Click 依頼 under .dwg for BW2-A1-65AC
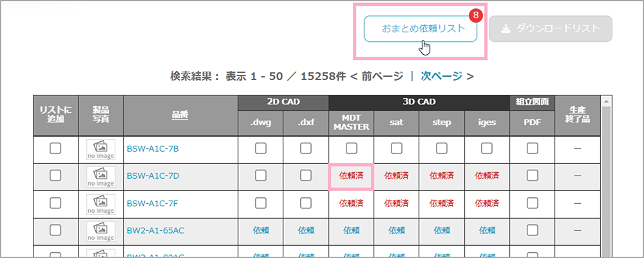The width and height of the screenshot is (644, 258). click(x=260, y=230)
